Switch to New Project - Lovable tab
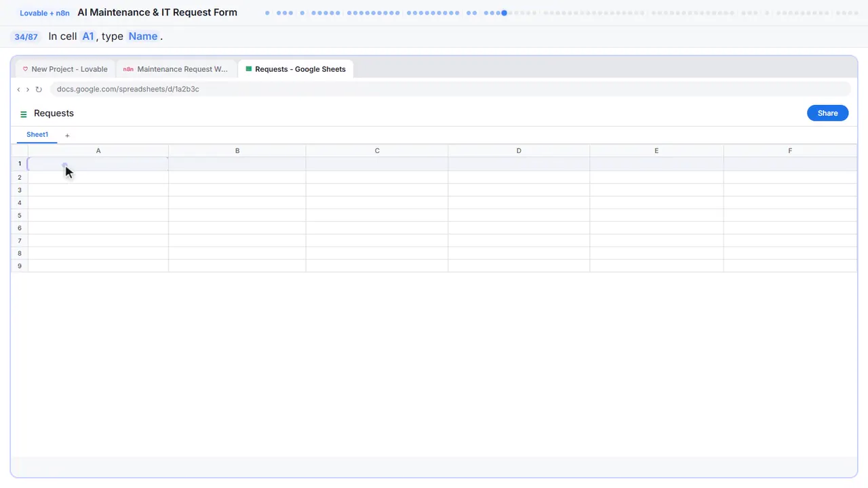 (x=64, y=69)
